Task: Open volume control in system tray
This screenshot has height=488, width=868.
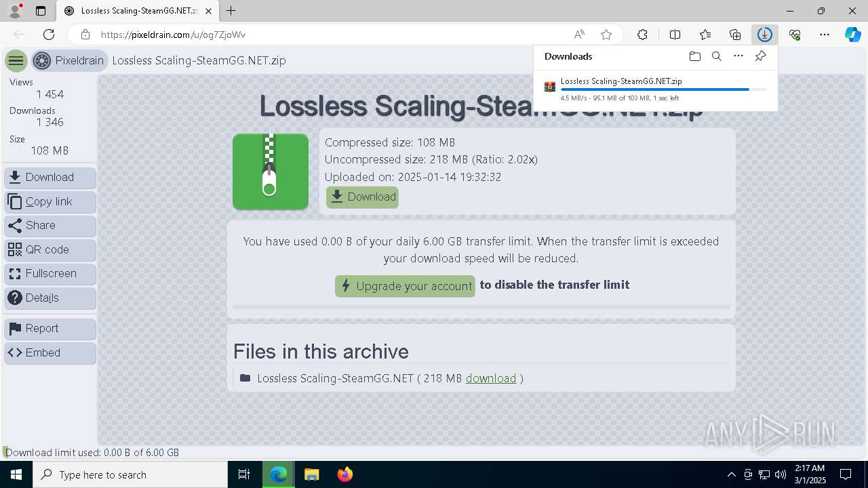Action: [x=781, y=474]
